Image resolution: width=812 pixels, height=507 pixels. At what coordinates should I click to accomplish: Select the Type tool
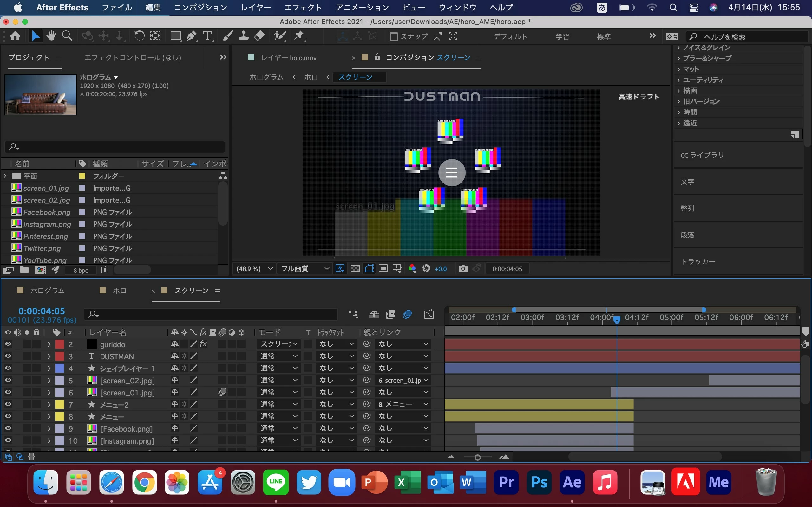pos(208,36)
